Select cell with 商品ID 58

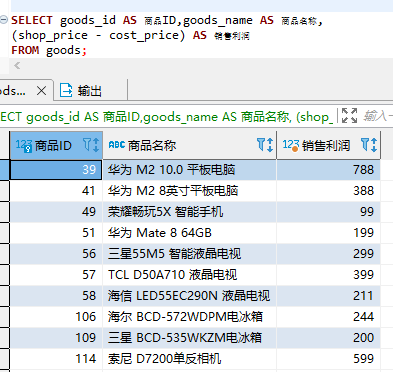click(x=56, y=296)
